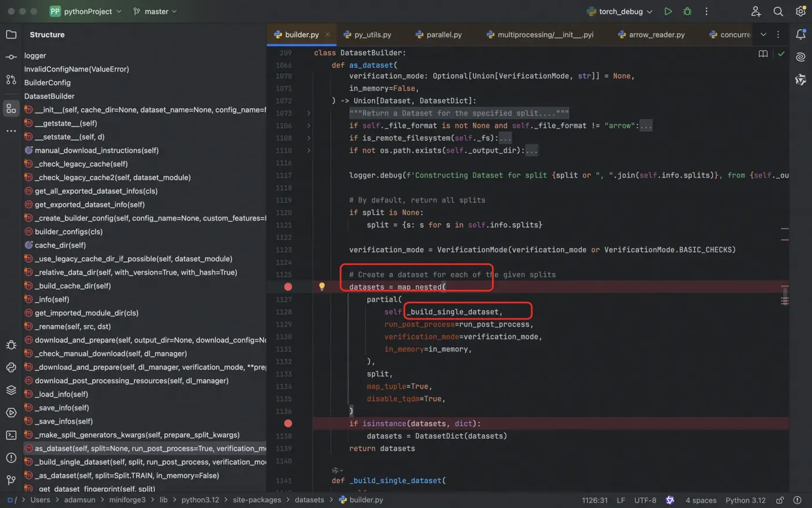Open Code With Me user icon
Image resolution: width=812 pixels, height=508 pixels.
pyautogui.click(x=756, y=11)
